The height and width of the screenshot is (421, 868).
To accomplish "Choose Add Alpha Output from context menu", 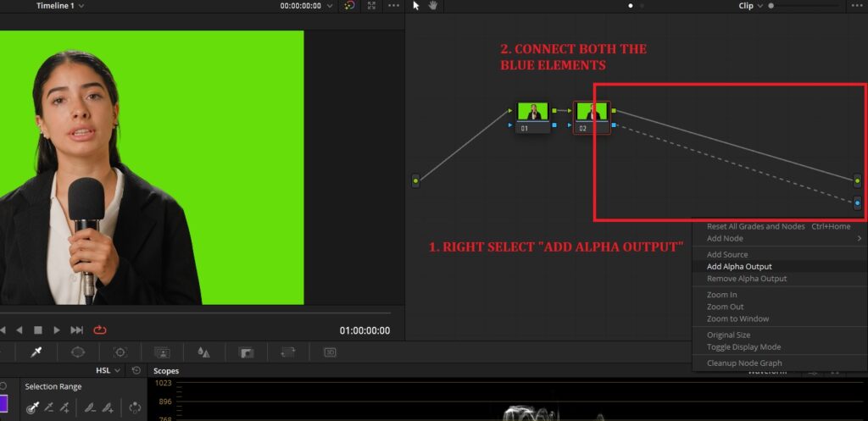I will 739,267.
